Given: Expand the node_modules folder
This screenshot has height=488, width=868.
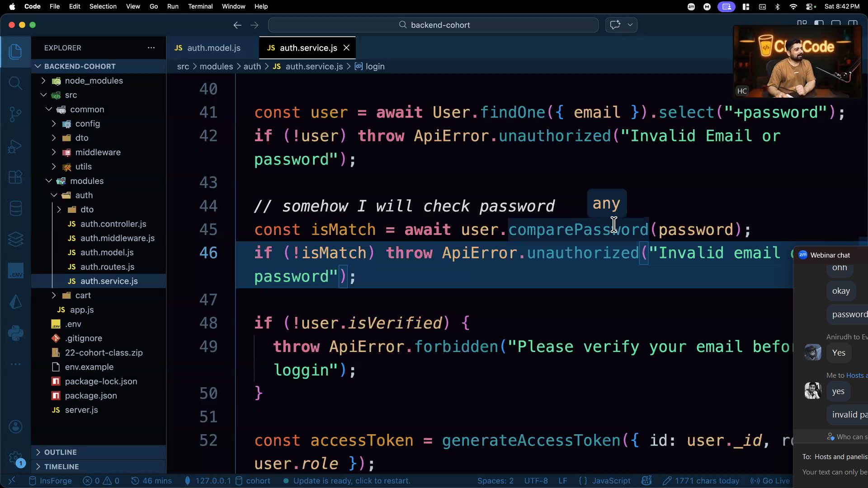Looking at the screenshot, I should coord(94,80).
